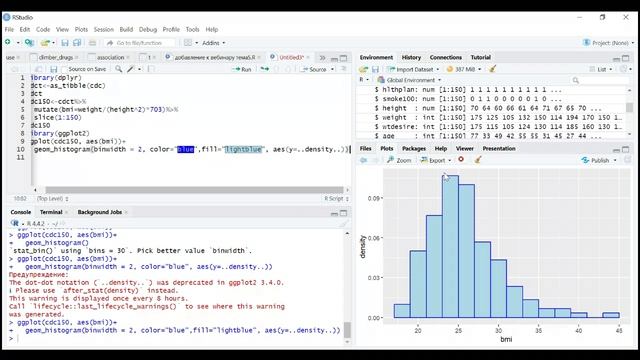Clear environment objects with the broom icon
Viewport: 640px width, 360px height.
[492, 69]
